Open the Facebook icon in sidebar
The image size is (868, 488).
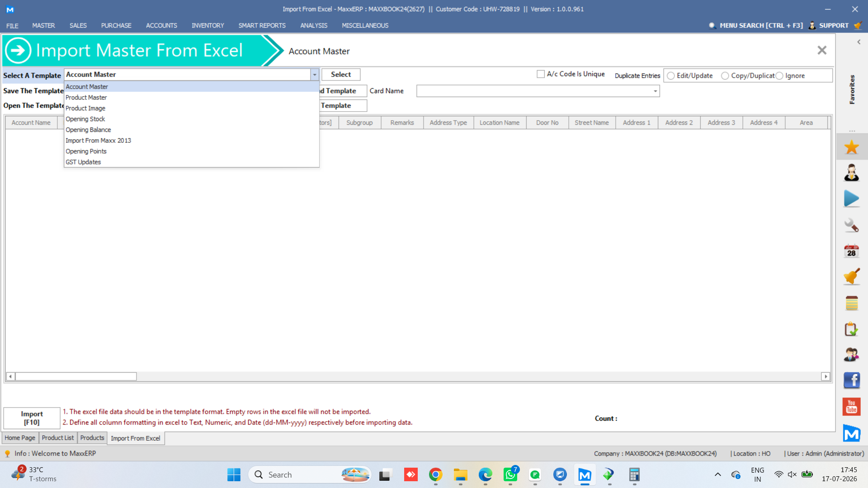click(x=851, y=380)
